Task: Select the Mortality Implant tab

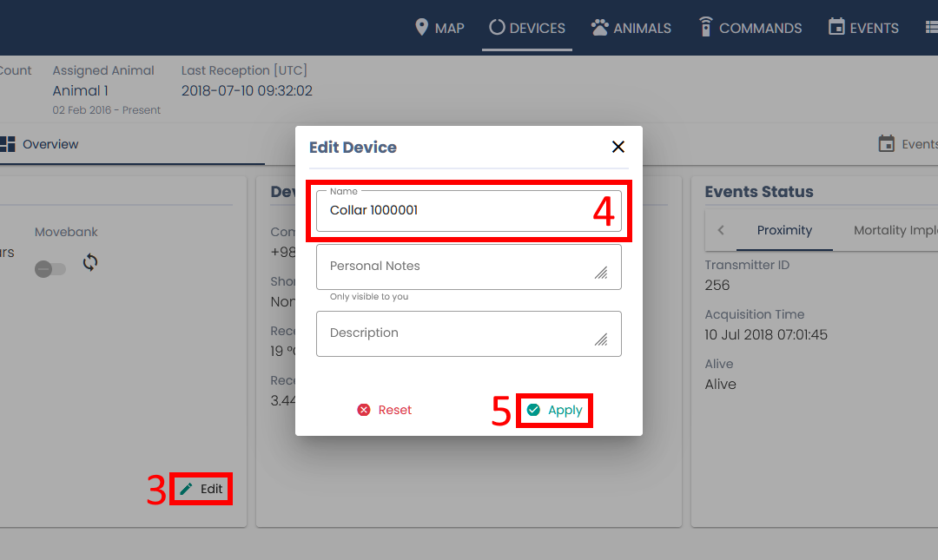Action: [x=895, y=230]
